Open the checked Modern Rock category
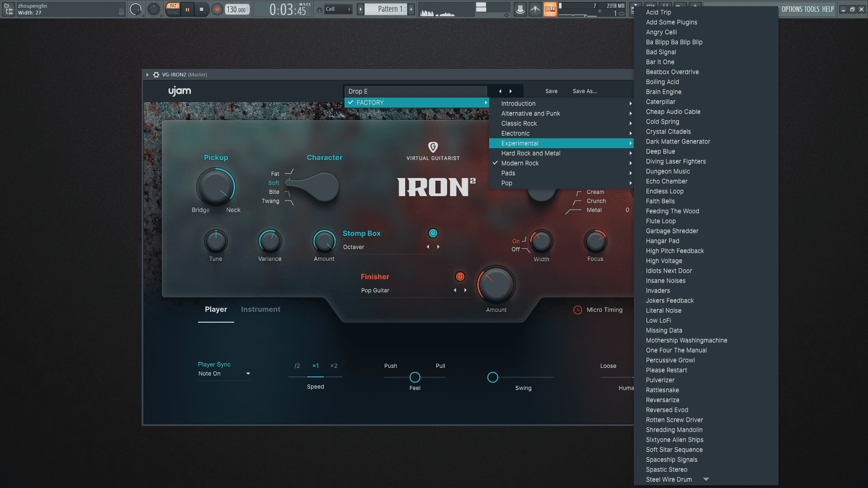The image size is (868, 488). click(561, 163)
